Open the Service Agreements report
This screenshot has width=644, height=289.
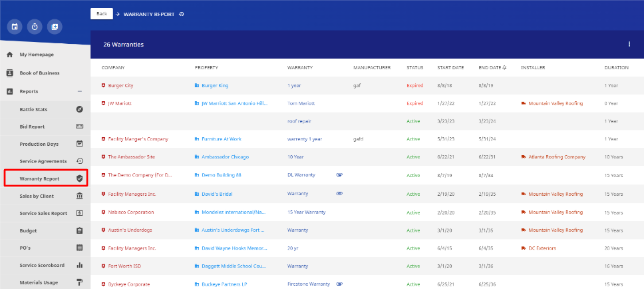coord(43,161)
